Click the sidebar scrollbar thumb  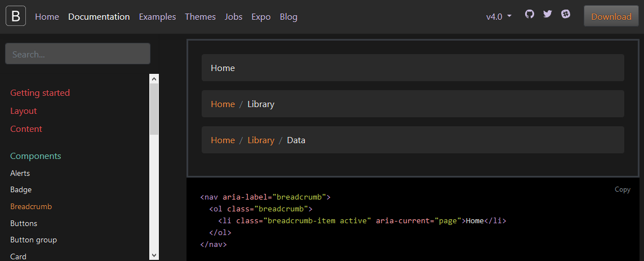[154, 108]
